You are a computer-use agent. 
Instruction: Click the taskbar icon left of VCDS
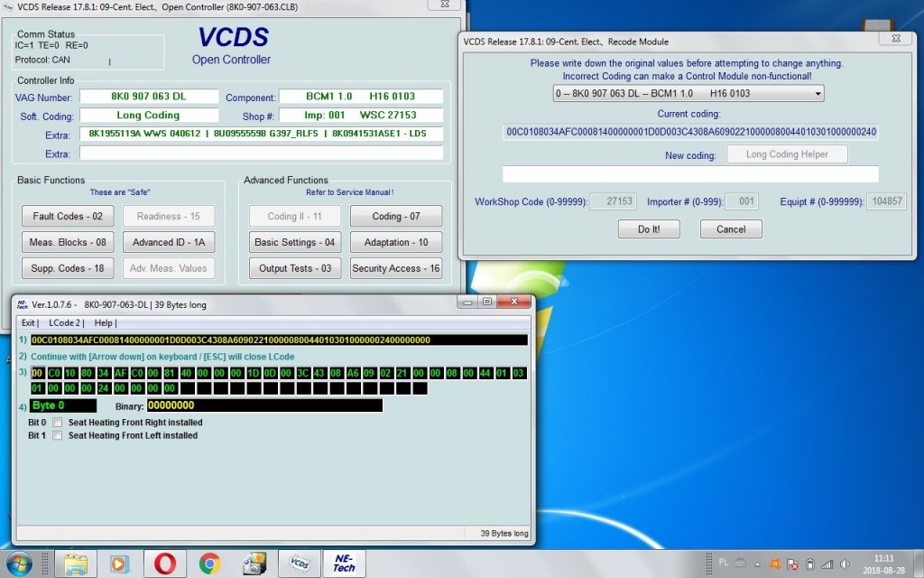pos(254,564)
